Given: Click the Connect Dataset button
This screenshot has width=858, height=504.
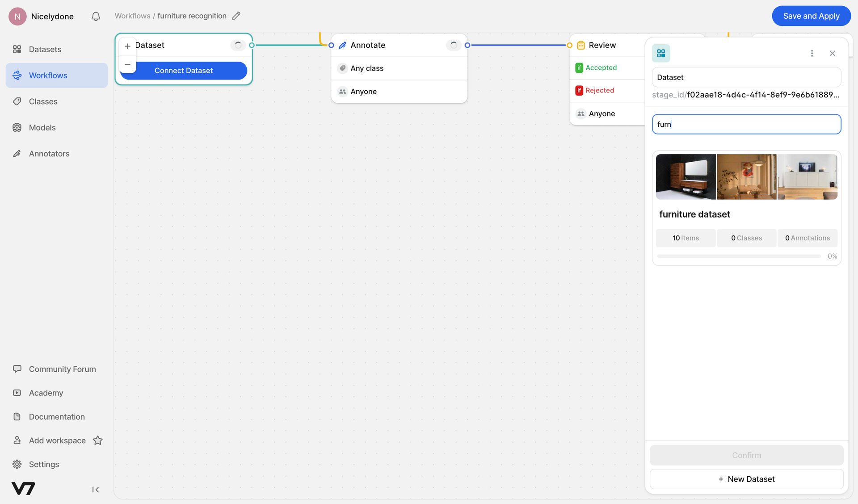Looking at the screenshot, I should [x=183, y=71].
